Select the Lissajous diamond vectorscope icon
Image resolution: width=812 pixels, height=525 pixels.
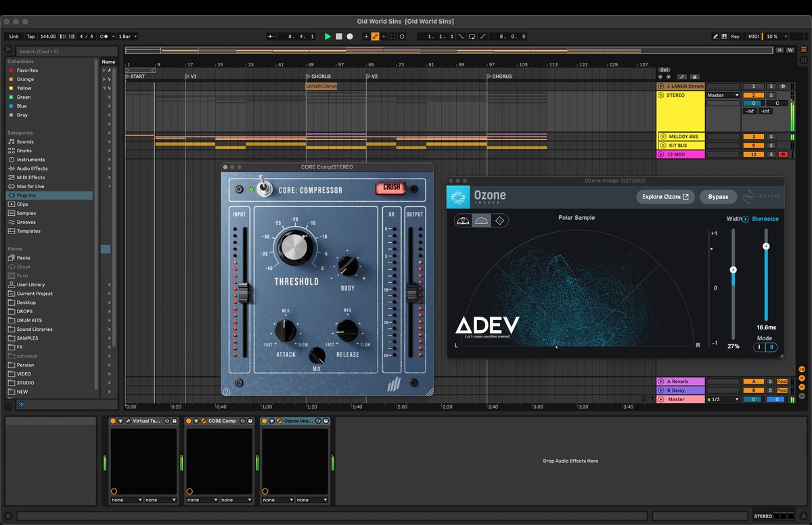pyautogui.click(x=499, y=221)
